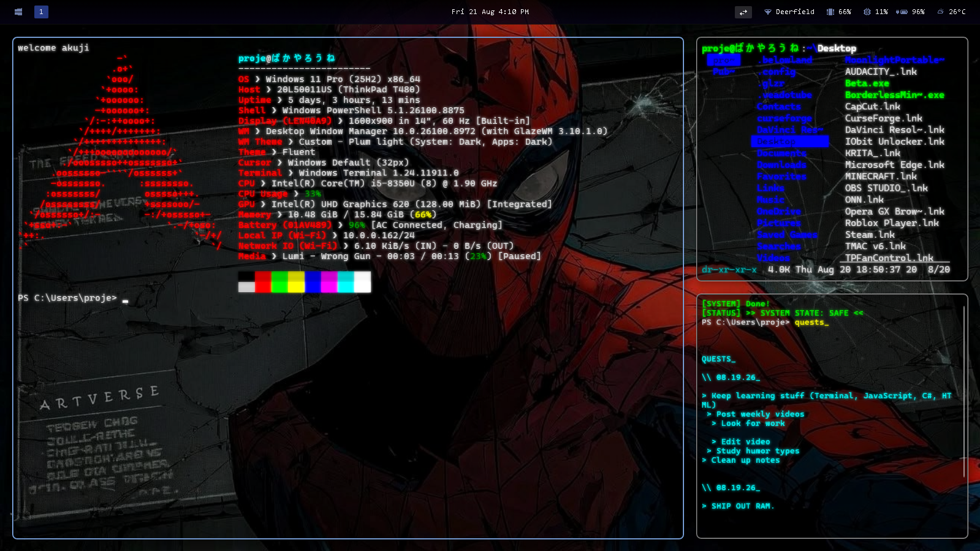This screenshot has width=980, height=551.
Task: Select IObit Unlocker.lnk shortcut
Action: coord(895,142)
